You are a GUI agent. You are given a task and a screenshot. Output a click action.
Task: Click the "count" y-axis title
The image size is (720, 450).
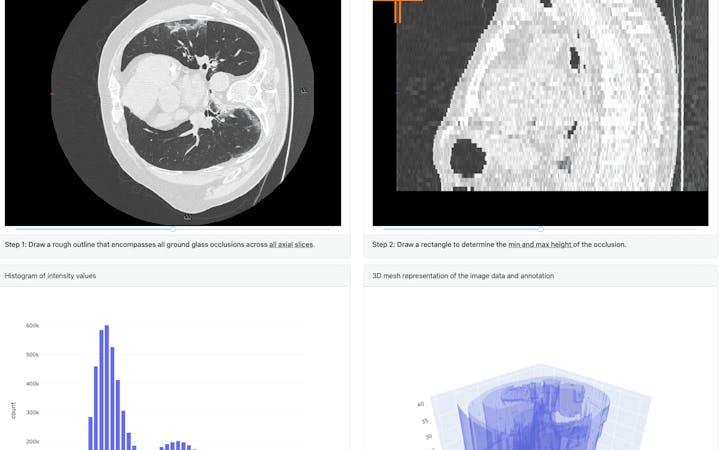13,410
